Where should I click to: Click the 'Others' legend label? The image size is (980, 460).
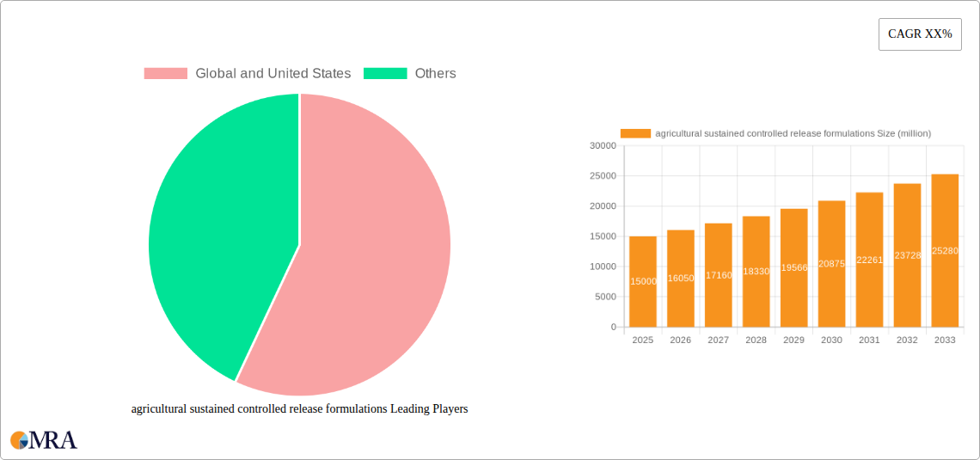tap(436, 73)
